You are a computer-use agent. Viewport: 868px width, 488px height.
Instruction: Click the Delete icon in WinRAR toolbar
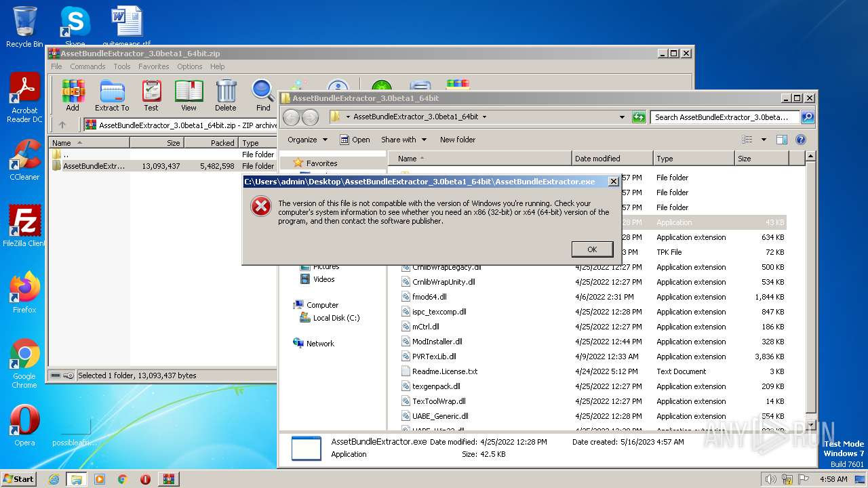click(226, 95)
